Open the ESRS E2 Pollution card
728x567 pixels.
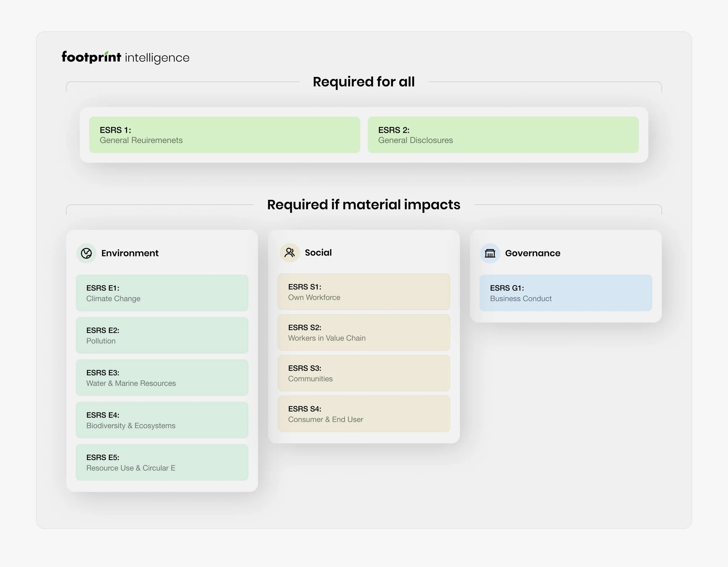coord(162,335)
